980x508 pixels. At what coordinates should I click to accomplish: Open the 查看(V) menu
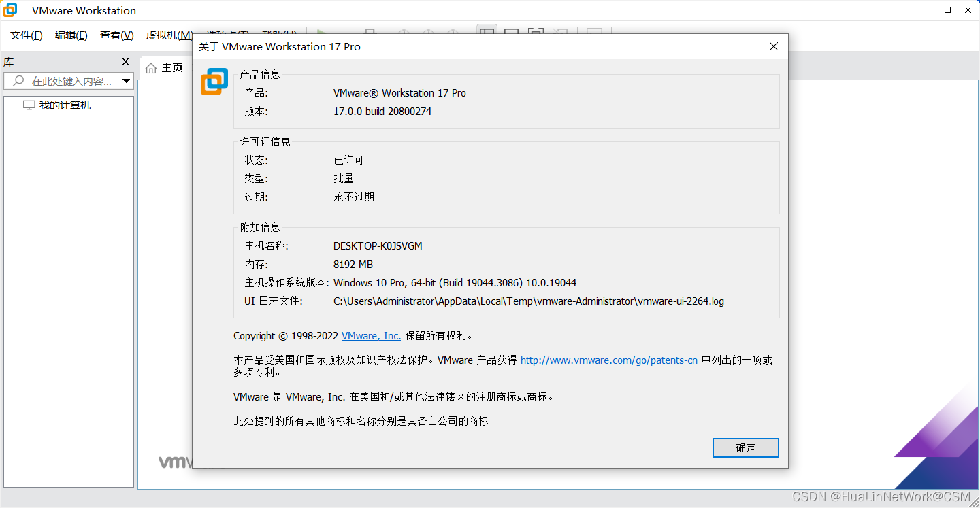[x=117, y=35]
